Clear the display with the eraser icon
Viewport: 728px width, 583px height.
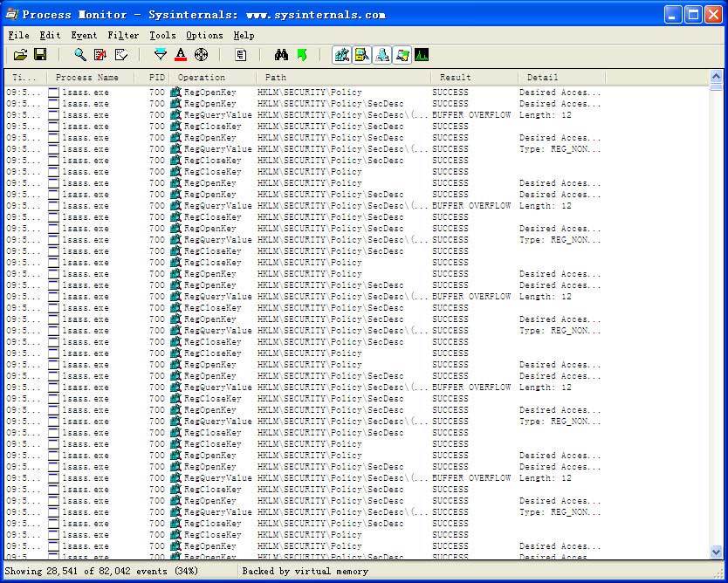(x=121, y=55)
